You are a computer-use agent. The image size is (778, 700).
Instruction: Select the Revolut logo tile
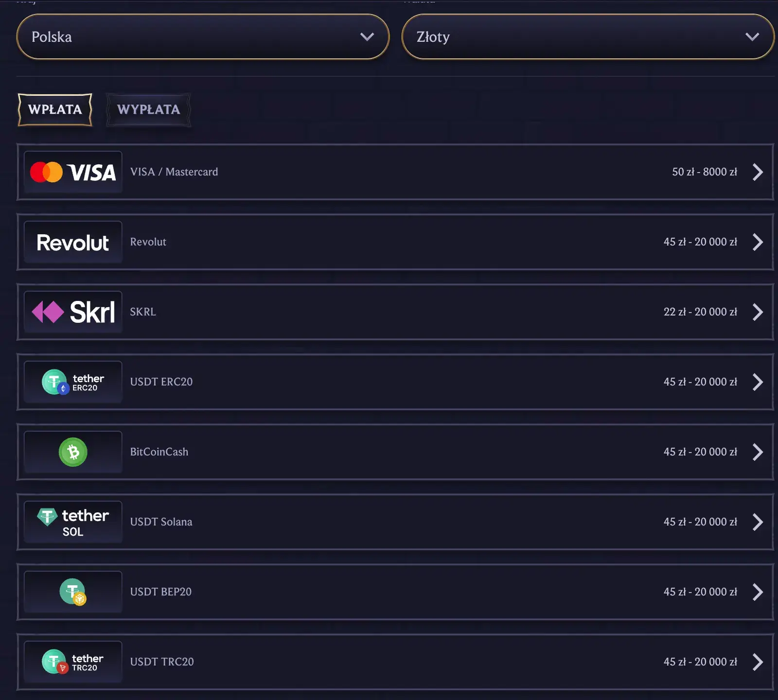tap(73, 242)
